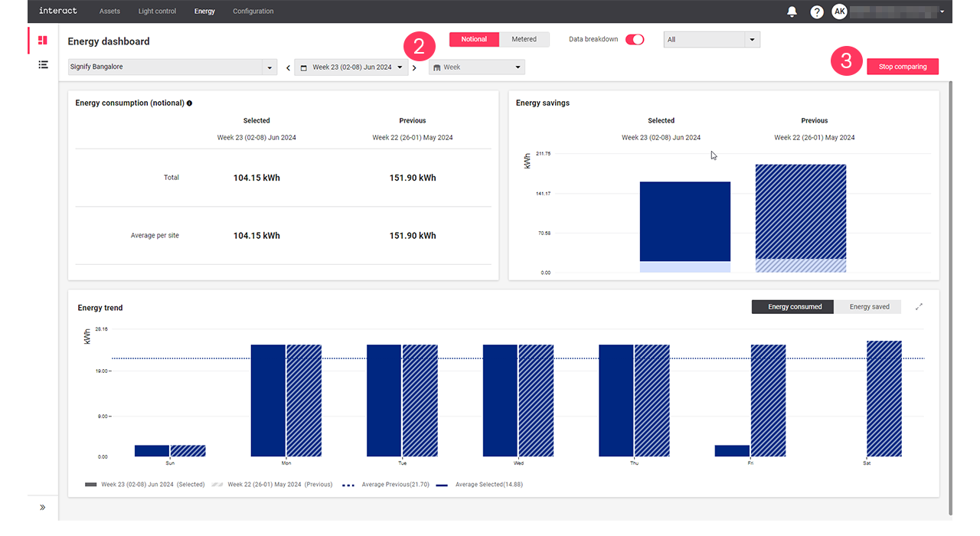Screen dimensions: 980x536
Task: Go to previous week using left chevron
Action: pos(288,67)
